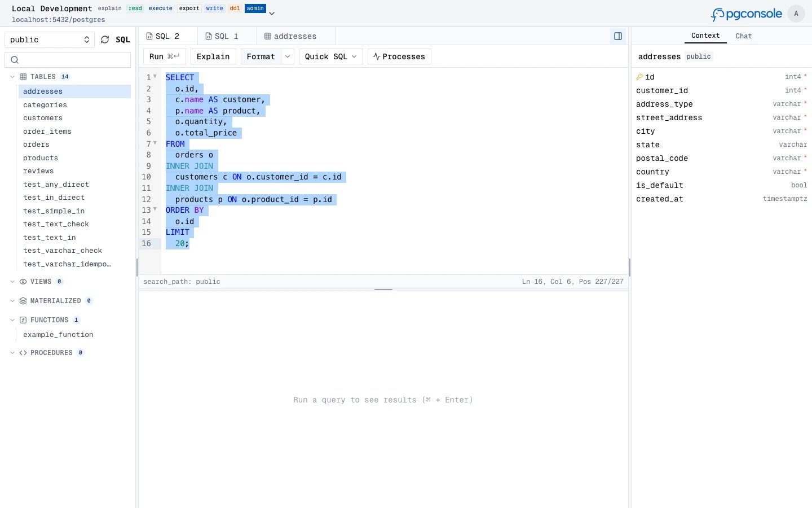Select the test_varchar_check table

click(74, 251)
